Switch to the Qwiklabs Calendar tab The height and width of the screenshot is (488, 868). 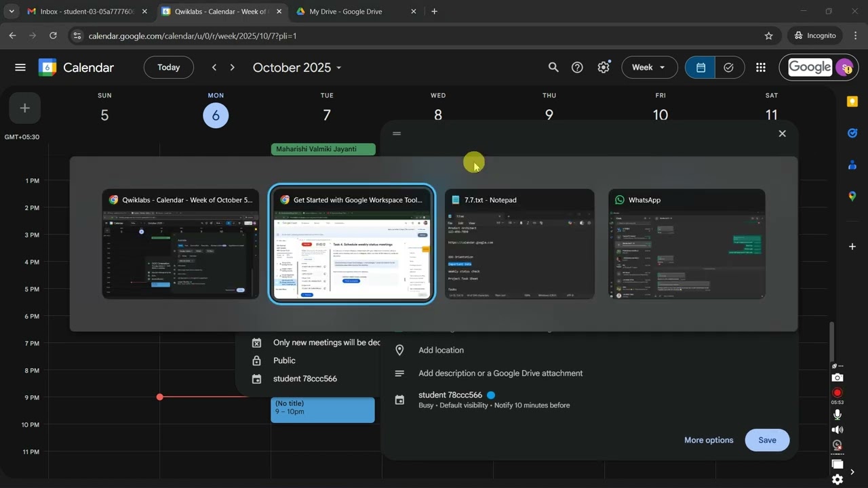click(221, 11)
